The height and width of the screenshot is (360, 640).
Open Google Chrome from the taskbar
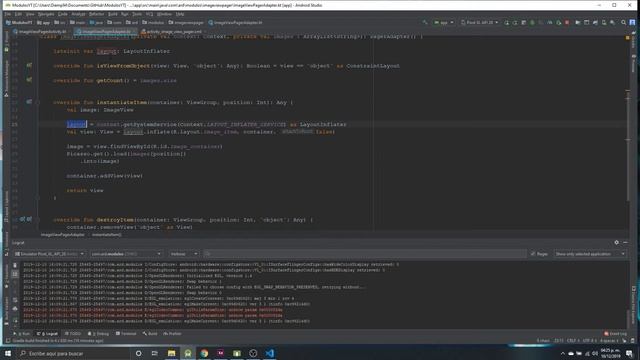[204, 353]
